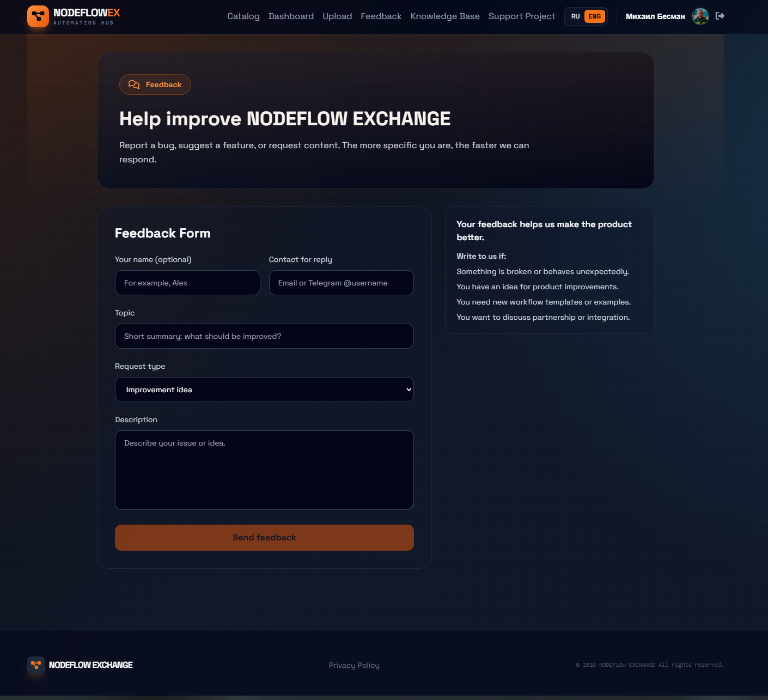Click the chat bubble icon on the Feedback badge
This screenshot has height=700, width=768.
click(134, 84)
